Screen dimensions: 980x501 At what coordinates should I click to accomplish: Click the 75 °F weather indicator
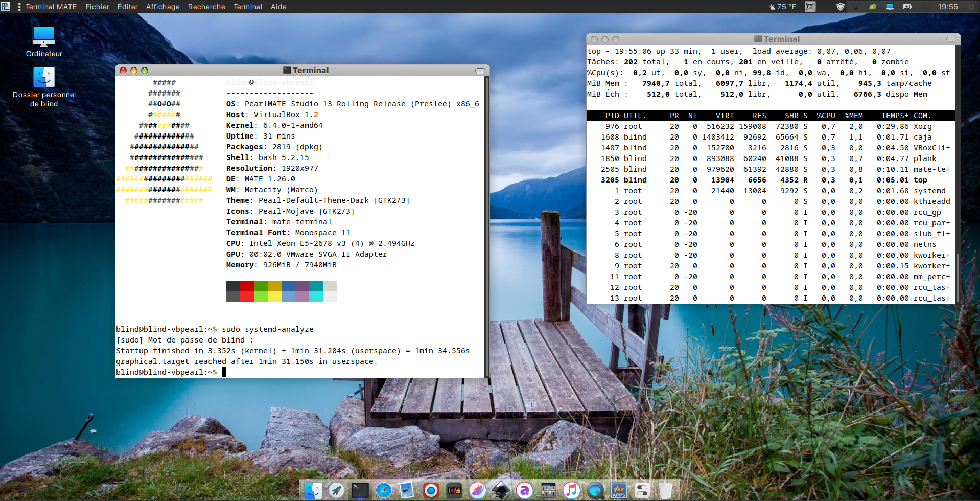click(x=782, y=7)
